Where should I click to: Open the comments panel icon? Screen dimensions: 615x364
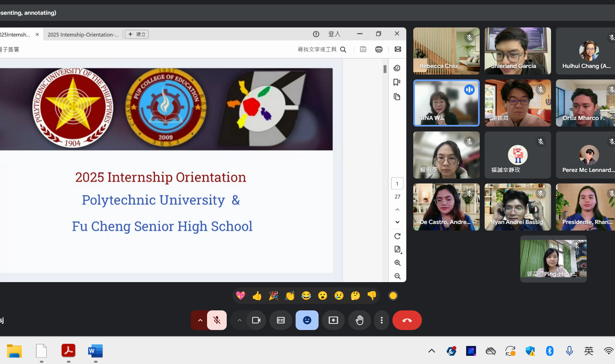(397, 68)
